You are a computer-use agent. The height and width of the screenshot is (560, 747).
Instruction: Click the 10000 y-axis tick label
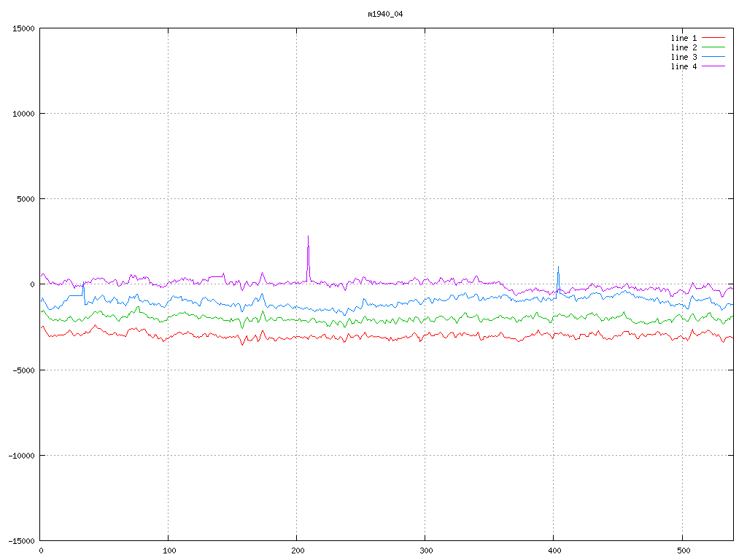(23, 114)
